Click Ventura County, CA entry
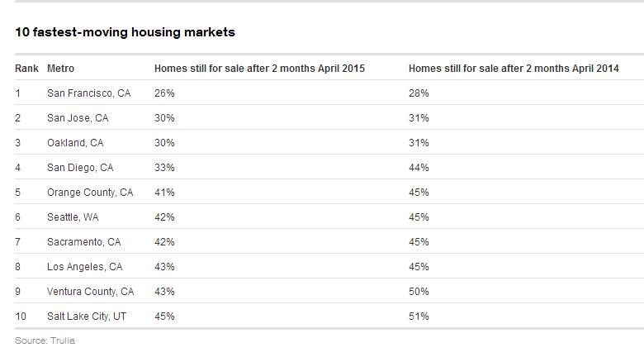Viewport: 644px width, 357px height. tap(91, 292)
